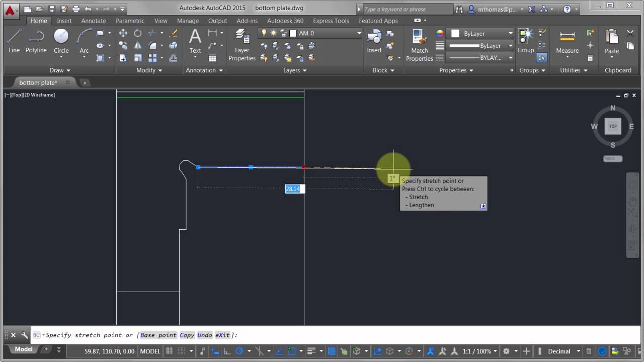Click the object color wheel icon
Viewport: 644px width, 362px height.
[440, 33]
